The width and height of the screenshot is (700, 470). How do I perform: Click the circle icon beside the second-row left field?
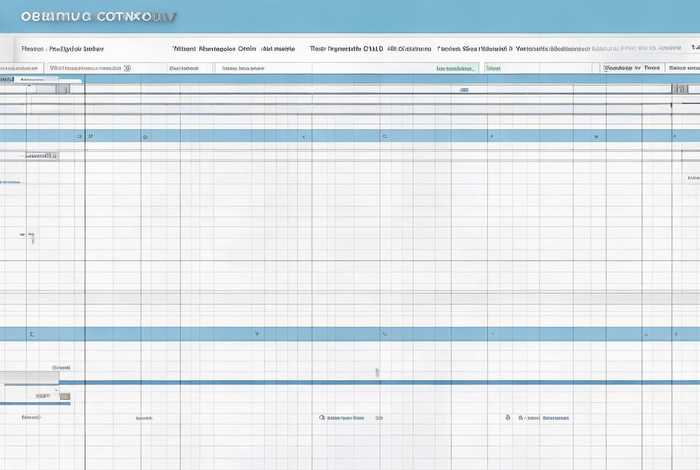(127, 68)
